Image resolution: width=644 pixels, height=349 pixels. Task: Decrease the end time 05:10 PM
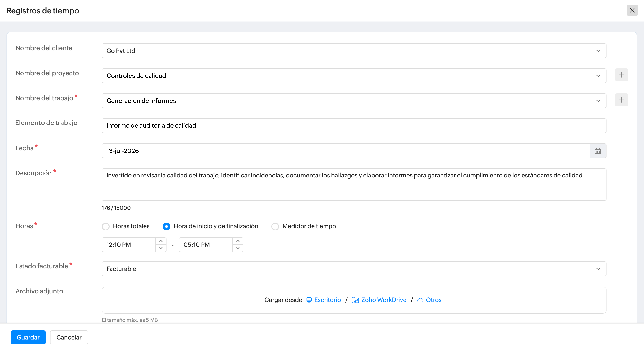point(238,248)
